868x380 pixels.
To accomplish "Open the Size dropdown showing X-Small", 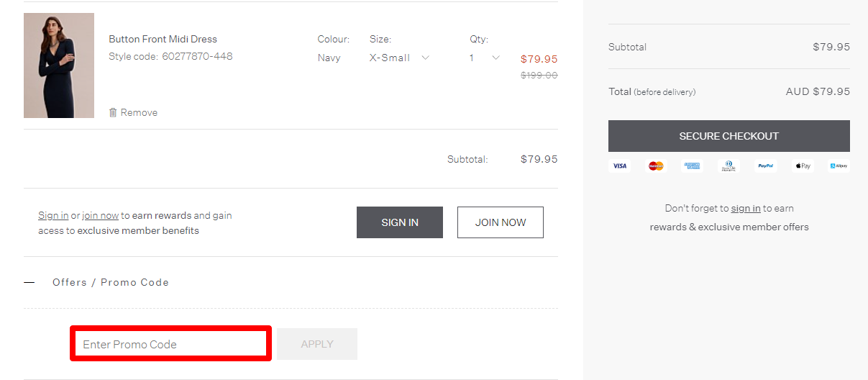I will pos(400,58).
